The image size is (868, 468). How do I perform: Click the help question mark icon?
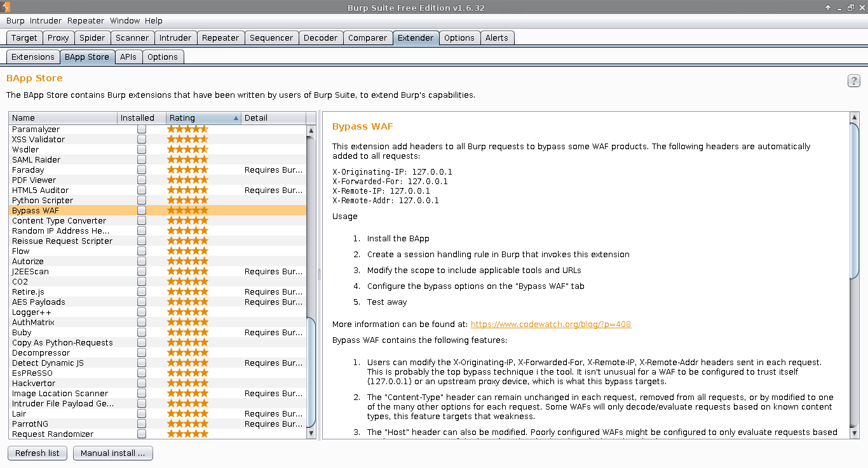pyautogui.click(x=853, y=81)
